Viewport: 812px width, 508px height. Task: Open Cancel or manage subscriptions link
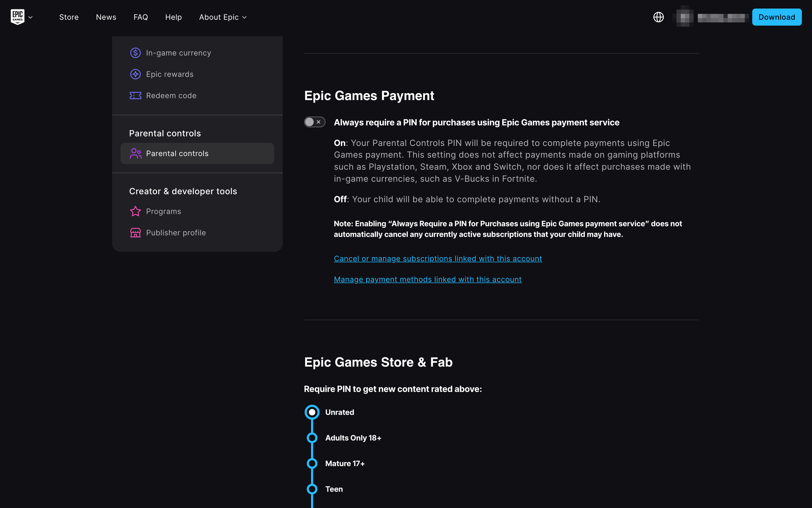[x=437, y=258]
